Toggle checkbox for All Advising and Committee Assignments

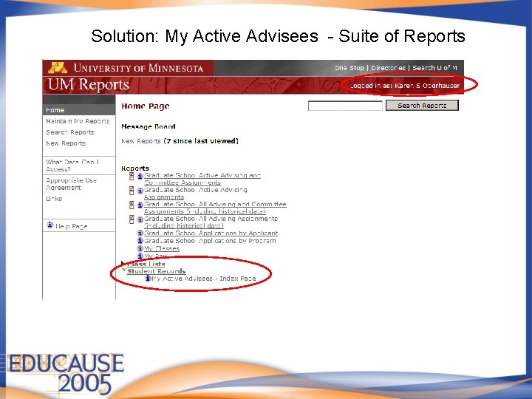(132, 205)
